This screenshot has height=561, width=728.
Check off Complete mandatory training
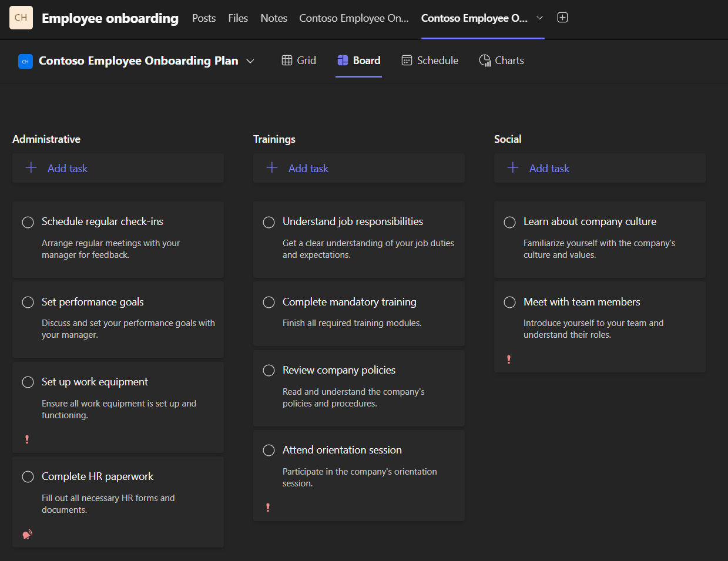point(269,302)
